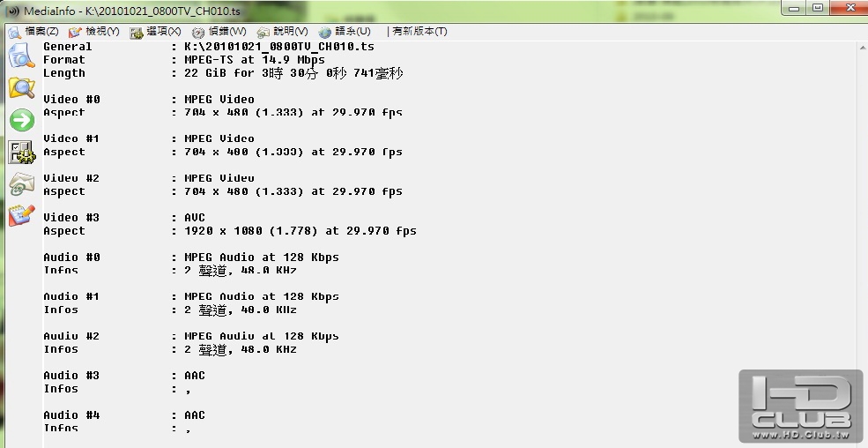Viewport: 868px width, 448px height.
Task: Open the 檢視(Y) view menu
Action: [102, 32]
